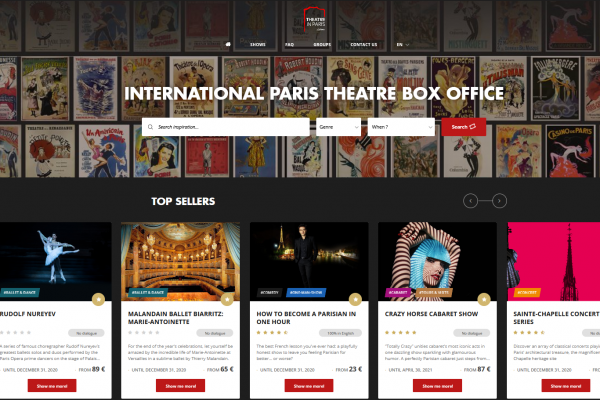
Task: Click the From 87 € price
Action: tap(477, 369)
